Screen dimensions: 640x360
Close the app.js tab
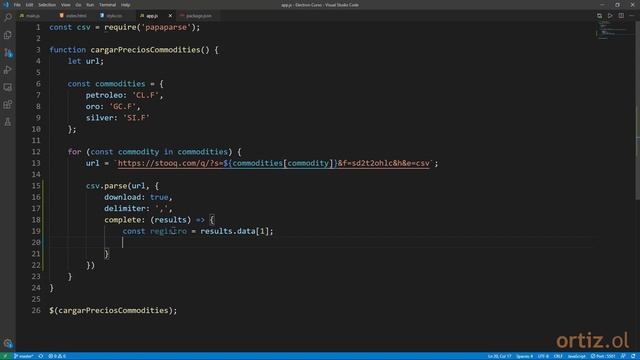pos(170,16)
